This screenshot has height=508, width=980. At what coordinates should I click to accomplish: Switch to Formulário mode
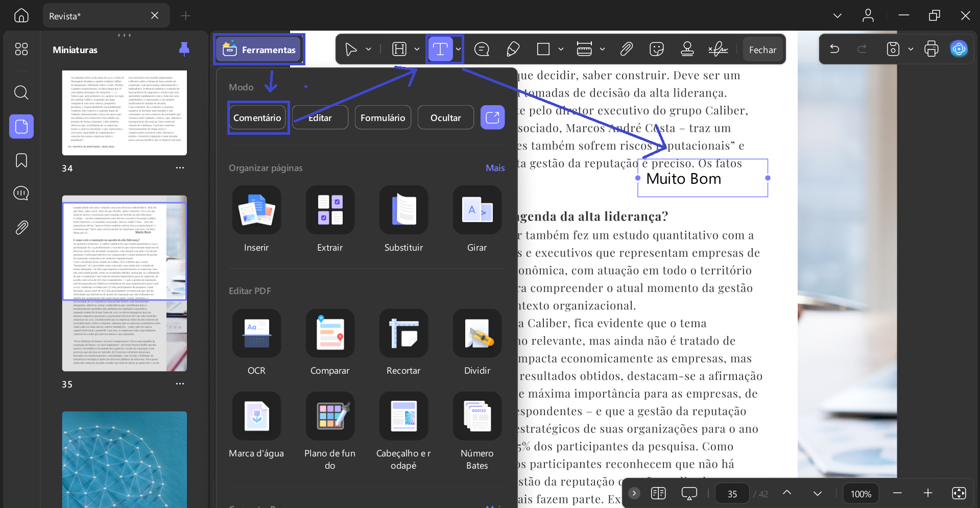pos(383,118)
